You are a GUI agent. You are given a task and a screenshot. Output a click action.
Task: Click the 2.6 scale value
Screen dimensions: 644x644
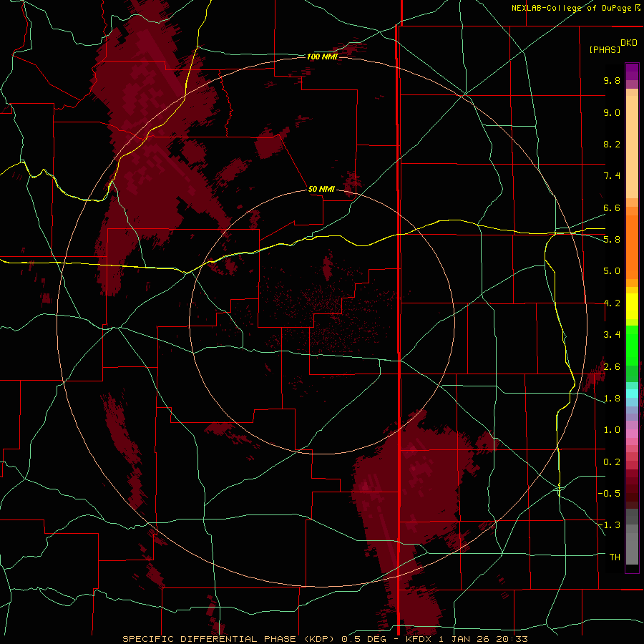click(x=612, y=367)
